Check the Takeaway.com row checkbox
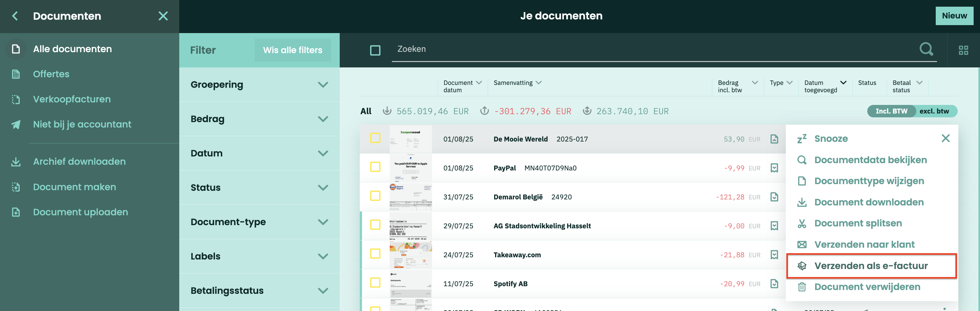Image resolution: width=980 pixels, height=311 pixels. 375,253
